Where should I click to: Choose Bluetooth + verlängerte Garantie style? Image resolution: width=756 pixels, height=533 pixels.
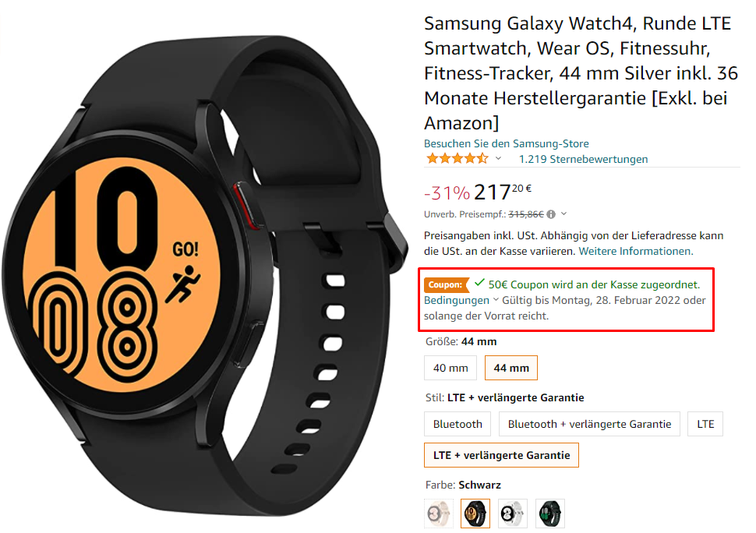(589, 424)
